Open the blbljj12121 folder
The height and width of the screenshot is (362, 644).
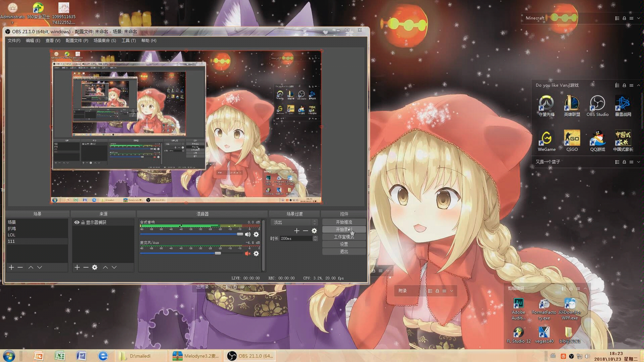click(569, 335)
